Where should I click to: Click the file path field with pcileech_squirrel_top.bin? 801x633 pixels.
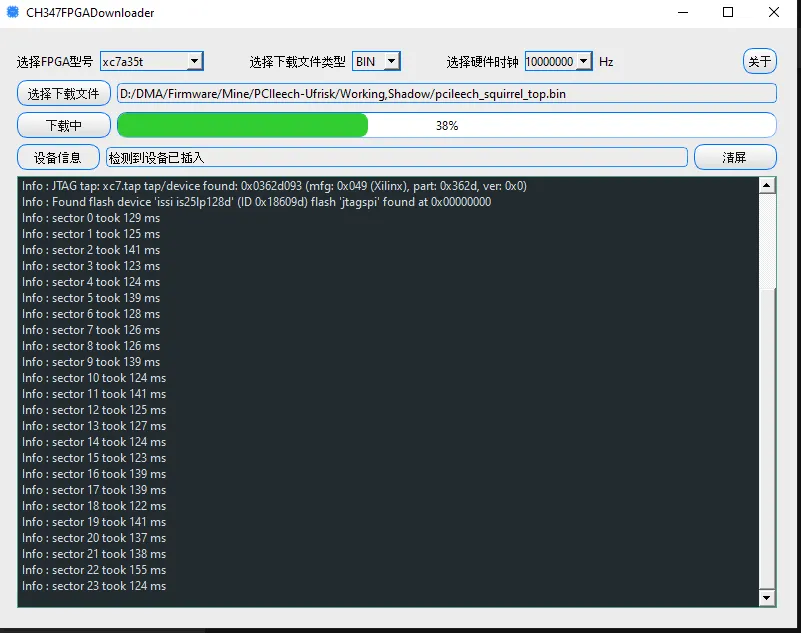(446, 94)
